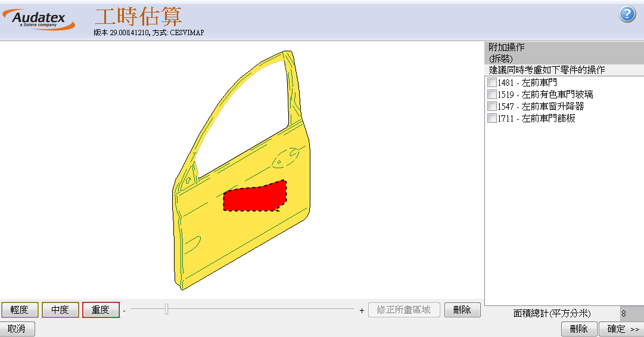The image size is (644, 337).
Task: Select 輕度 damage severity
Action: 20,310
